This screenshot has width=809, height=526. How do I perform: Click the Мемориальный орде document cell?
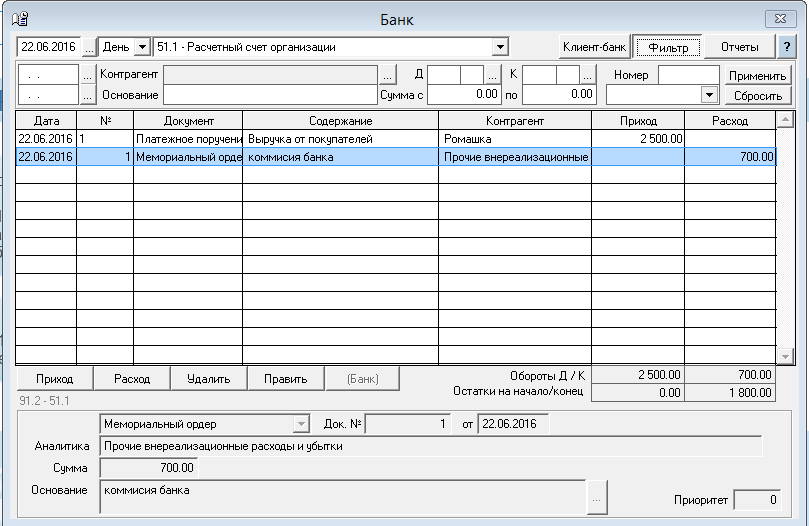pyautogui.click(x=188, y=157)
